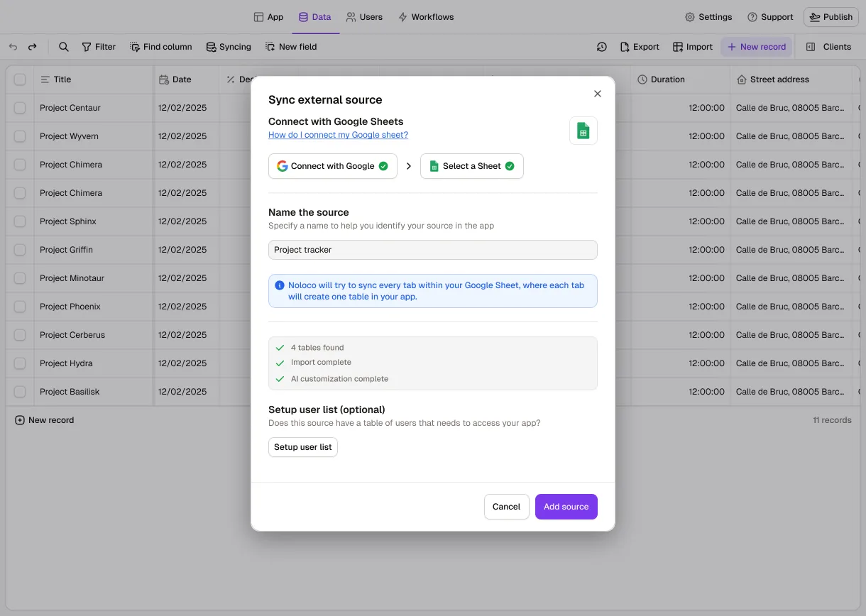
Task: Click the Street address column header
Action: pos(791,79)
